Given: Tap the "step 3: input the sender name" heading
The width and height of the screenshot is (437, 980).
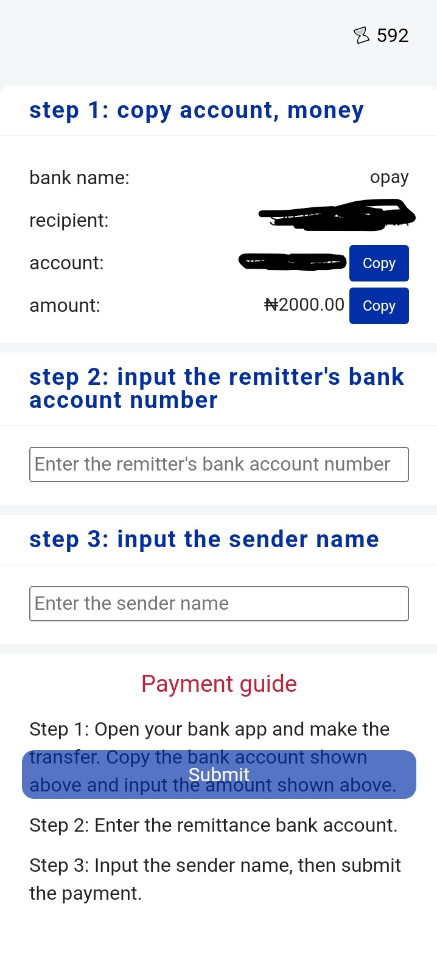Looking at the screenshot, I should pos(204,539).
